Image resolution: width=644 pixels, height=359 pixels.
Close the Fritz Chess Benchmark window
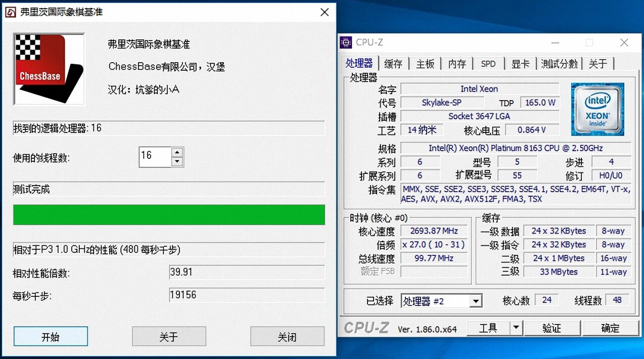pos(325,12)
